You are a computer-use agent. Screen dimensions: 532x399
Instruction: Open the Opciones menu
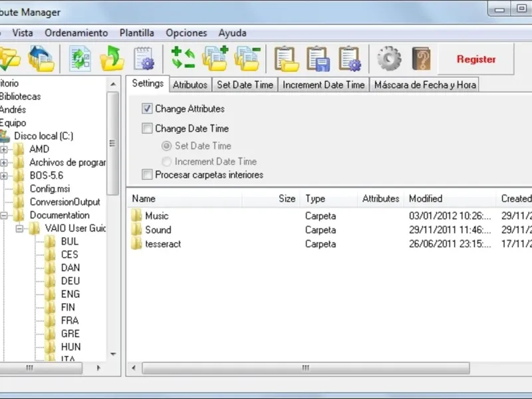coord(186,33)
